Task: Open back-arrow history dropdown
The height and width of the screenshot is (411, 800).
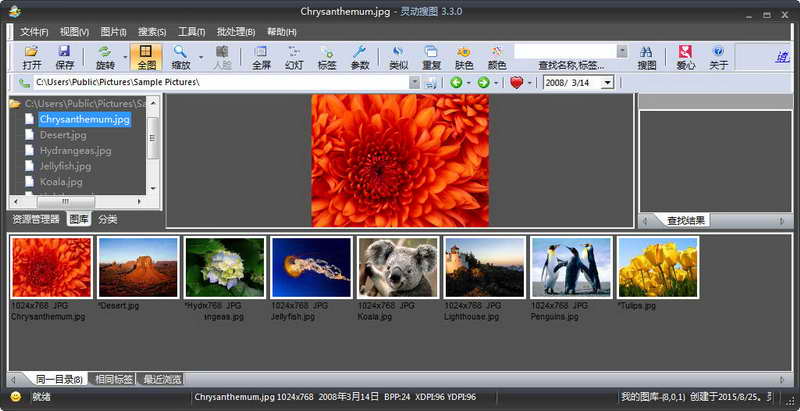Action: click(x=468, y=83)
